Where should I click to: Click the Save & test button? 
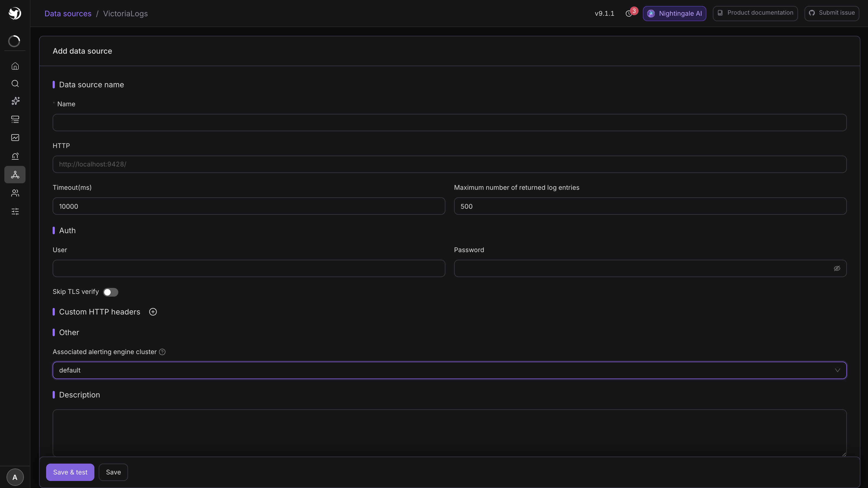point(70,472)
